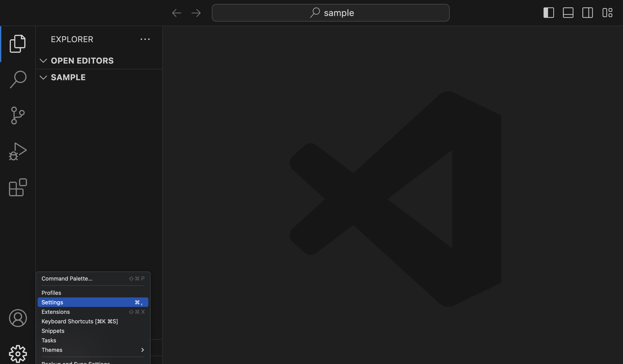The width and height of the screenshot is (623, 364).
Task: Open the Manage gear icon
Action: (18, 354)
